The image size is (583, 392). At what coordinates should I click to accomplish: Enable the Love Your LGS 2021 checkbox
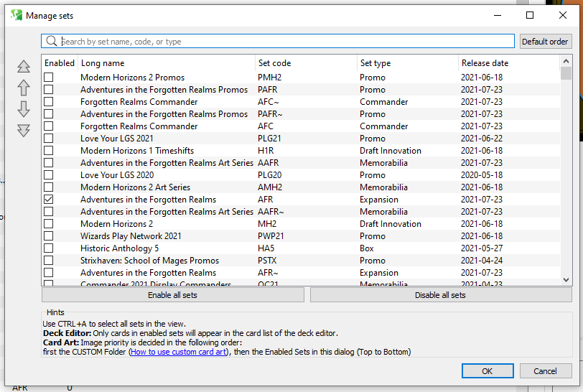click(x=48, y=139)
